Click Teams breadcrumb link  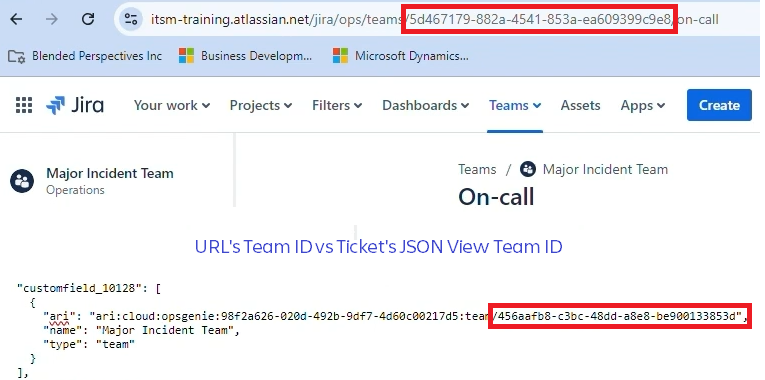pos(477,169)
